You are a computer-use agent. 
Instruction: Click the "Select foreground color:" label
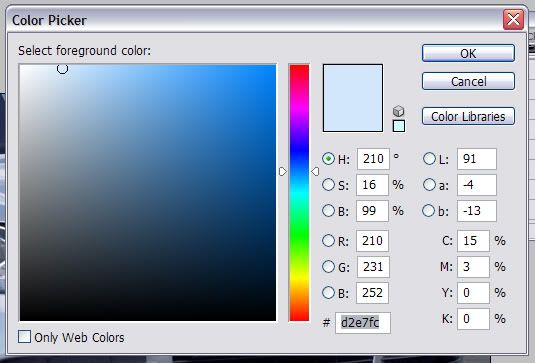[84, 50]
